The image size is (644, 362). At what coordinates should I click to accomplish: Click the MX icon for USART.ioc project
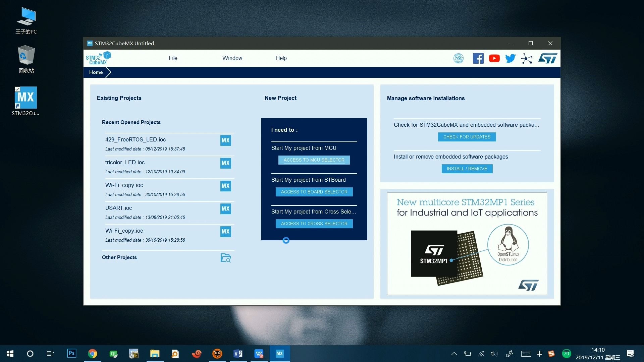click(x=226, y=208)
